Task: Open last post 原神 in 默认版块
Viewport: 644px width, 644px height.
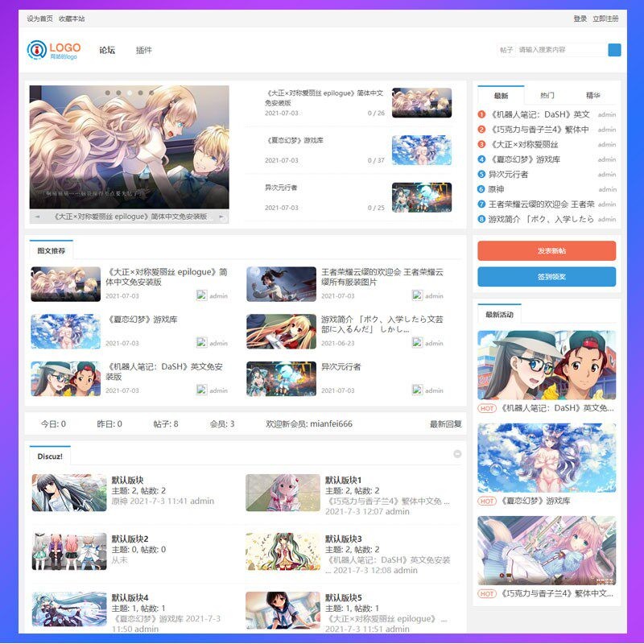Action: click(119, 501)
